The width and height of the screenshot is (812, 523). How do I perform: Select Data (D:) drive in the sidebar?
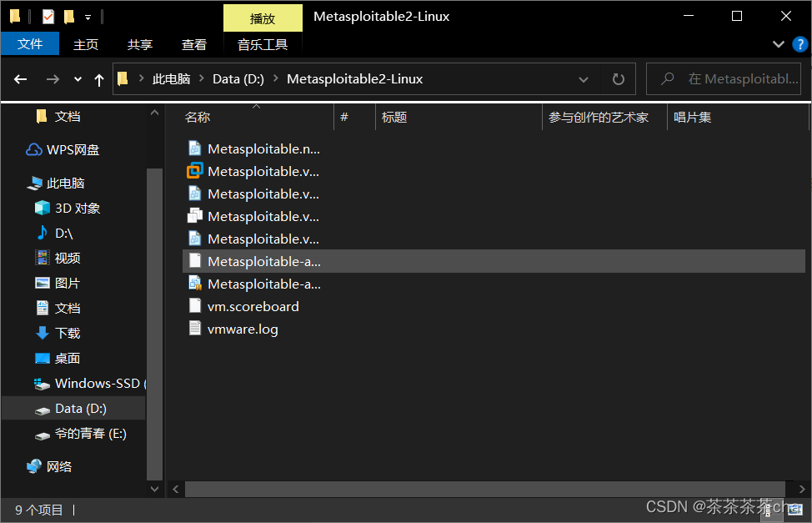pos(73,409)
